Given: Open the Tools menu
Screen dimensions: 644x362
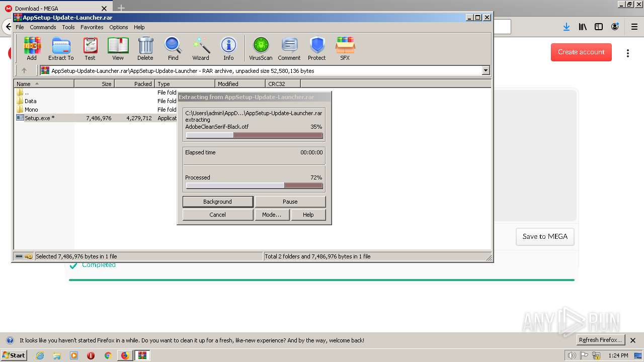Looking at the screenshot, I should 68,27.
